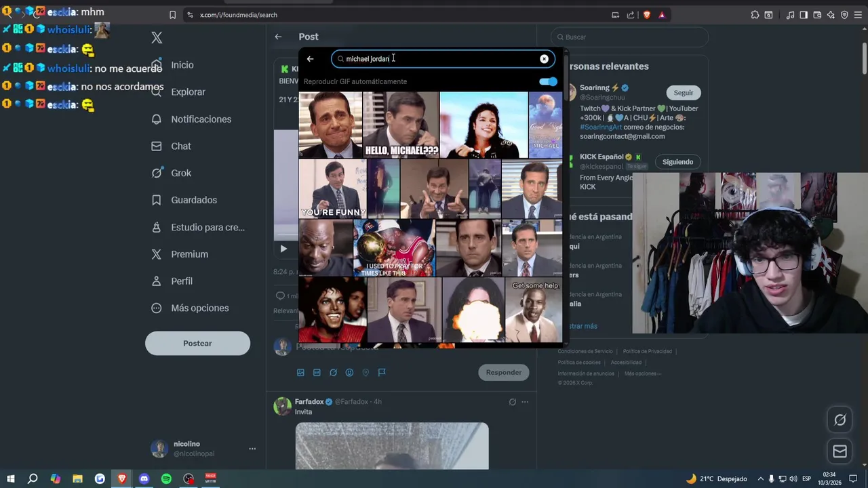Select the HELLO, MICHAEL??? GIF
The width and height of the screenshot is (868, 488).
click(x=401, y=125)
